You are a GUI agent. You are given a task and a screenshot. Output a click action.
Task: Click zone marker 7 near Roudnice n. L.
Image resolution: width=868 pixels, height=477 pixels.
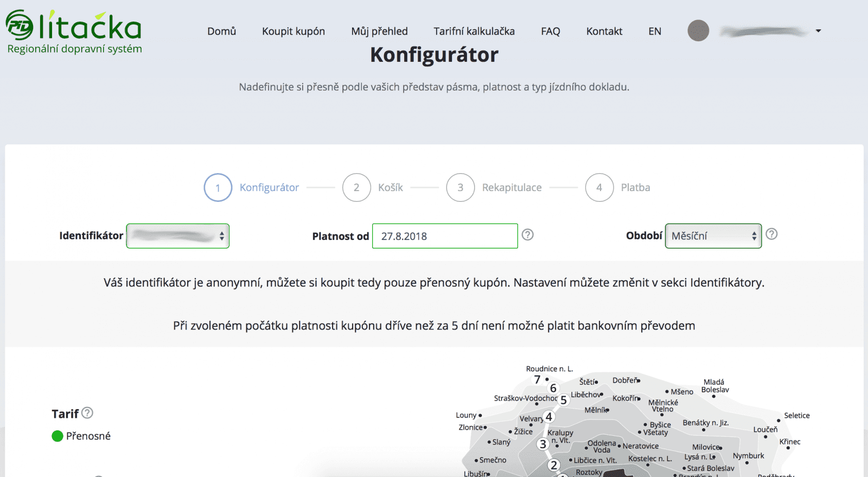pos(537,380)
